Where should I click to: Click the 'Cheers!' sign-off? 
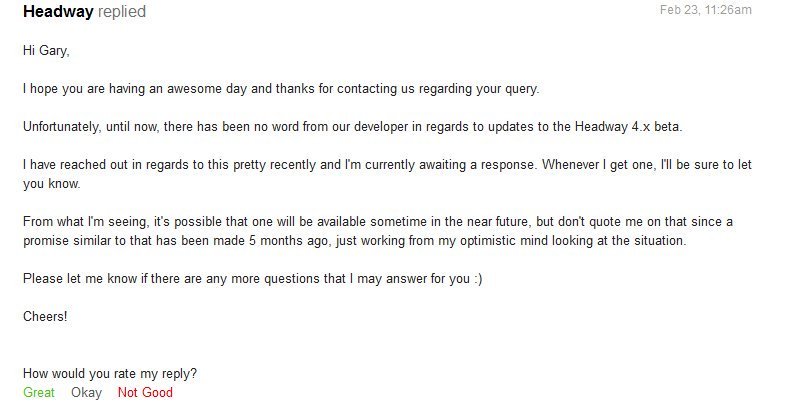tap(44, 317)
